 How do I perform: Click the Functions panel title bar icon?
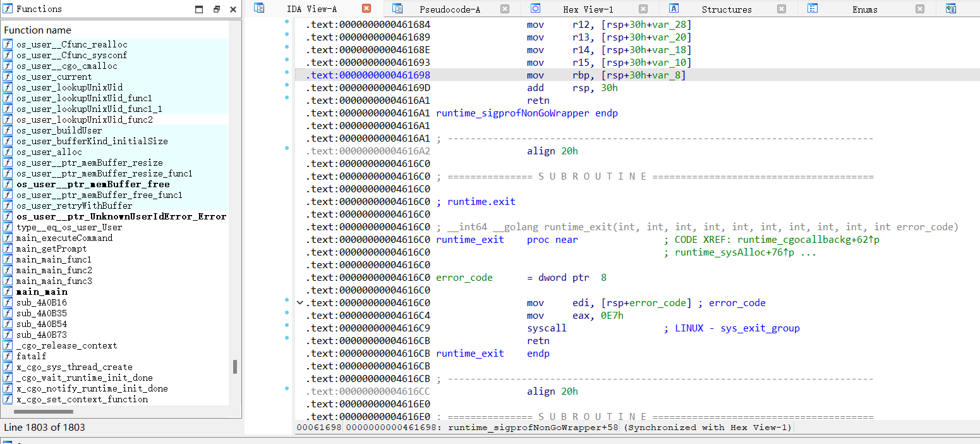coord(7,9)
